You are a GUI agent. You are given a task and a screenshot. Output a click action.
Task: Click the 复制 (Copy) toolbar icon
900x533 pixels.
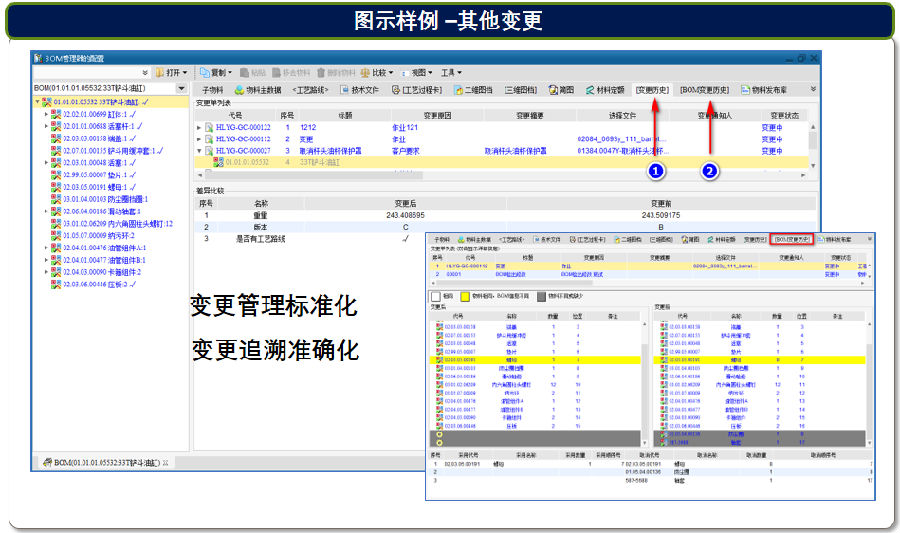tap(204, 73)
